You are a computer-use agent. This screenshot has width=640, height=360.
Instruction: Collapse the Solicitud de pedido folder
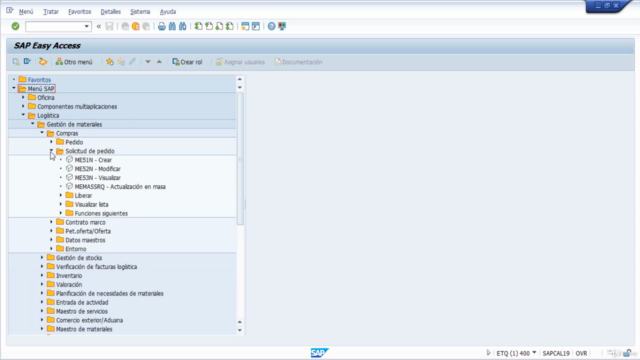point(51,151)
